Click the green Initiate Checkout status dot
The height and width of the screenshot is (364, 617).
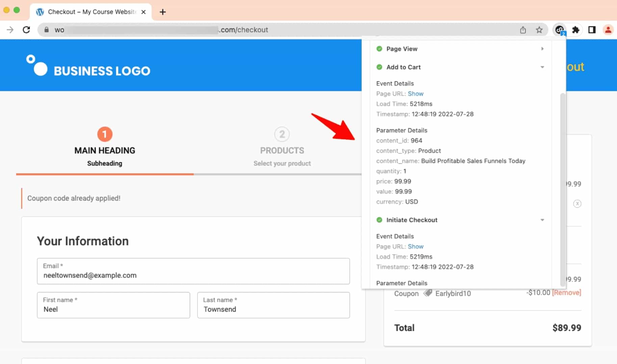pyautogui.click(x=379, y=220)
